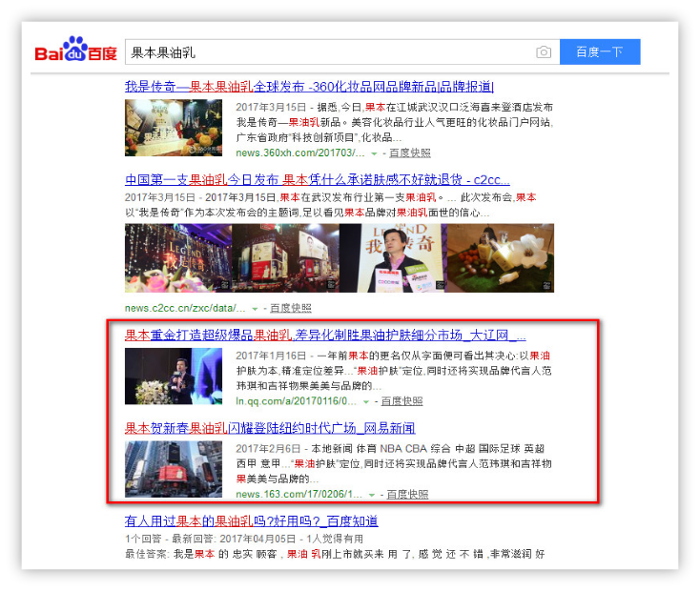
Task: Open thumbnail of 网易新闻 result
Action: pos(174,469)
